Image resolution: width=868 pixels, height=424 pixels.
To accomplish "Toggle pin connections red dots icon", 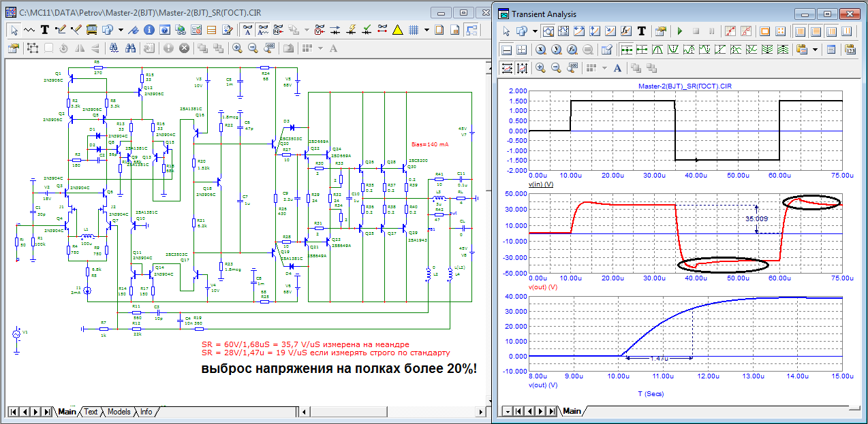I will tap(382, 29).
